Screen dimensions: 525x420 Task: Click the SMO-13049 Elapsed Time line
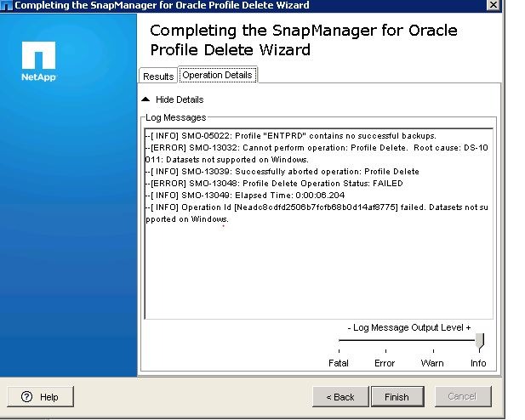(x=245, y=196)
